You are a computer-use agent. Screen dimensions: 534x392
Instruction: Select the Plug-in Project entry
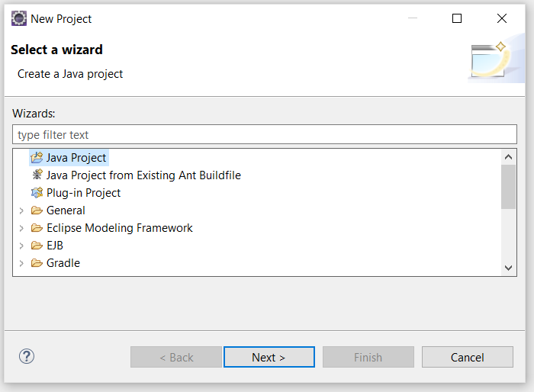click(x=83, y=193)
